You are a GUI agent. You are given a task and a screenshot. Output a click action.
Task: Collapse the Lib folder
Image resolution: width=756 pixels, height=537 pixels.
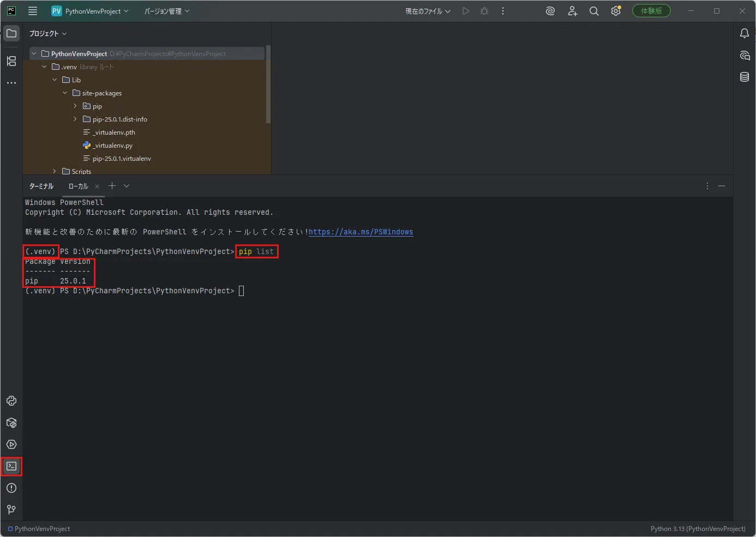coord(55,80)
